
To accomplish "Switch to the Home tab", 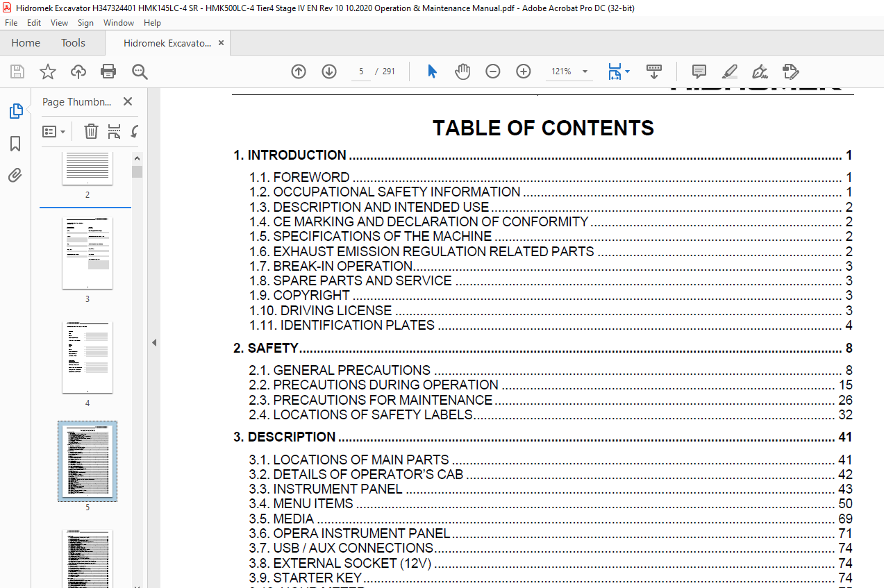I will 26,43.
